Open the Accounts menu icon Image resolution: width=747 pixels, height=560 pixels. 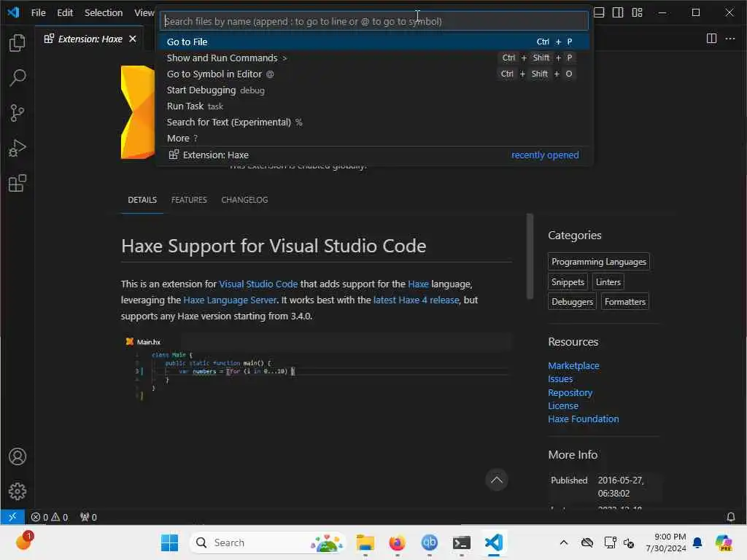[x=18, y=456]
